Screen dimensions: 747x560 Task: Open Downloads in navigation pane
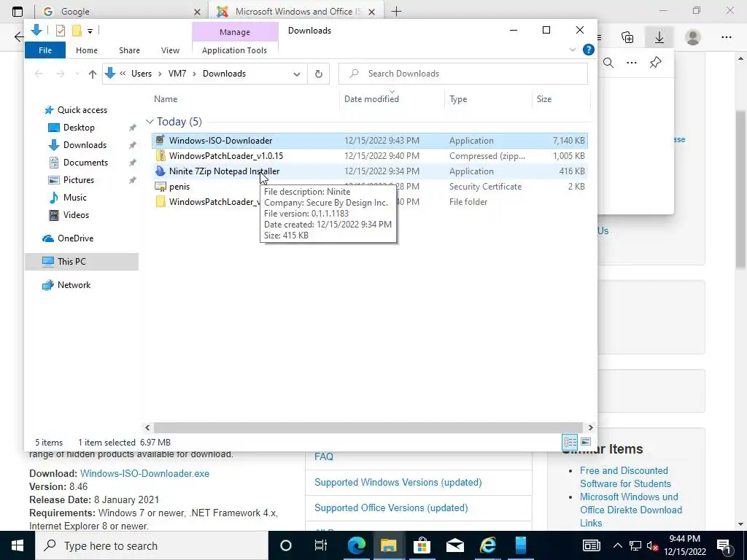[x=85, y=145]
